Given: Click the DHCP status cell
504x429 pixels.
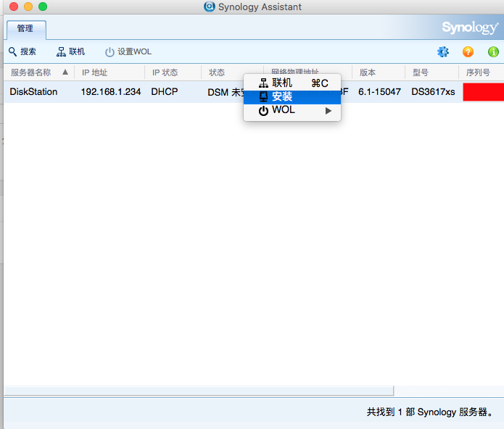Looking at the screenshot, I should click(164, 92).
